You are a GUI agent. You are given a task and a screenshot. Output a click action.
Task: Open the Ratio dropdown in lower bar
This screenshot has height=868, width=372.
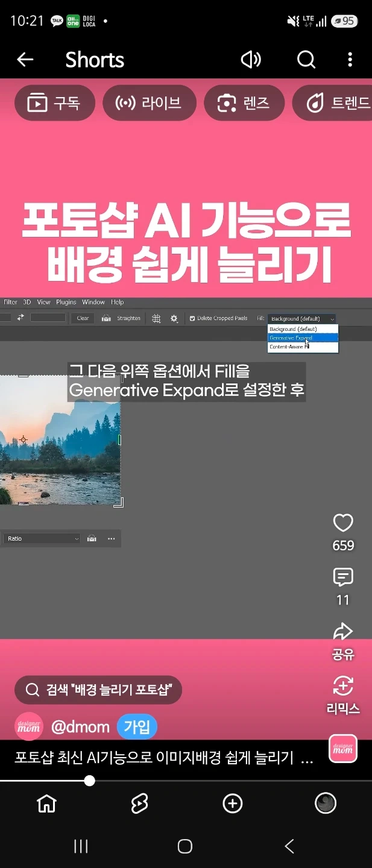coord(41,538)
